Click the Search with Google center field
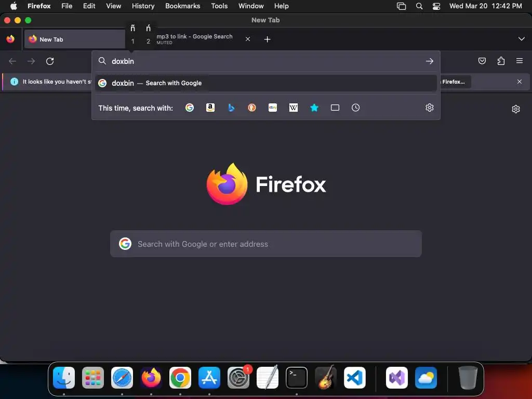 [266, 244]
